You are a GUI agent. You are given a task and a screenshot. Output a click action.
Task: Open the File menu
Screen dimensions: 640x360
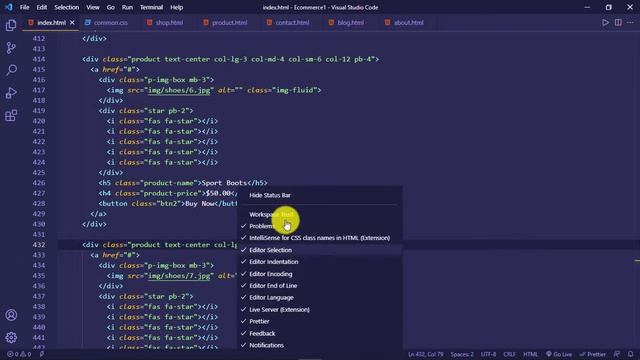pyautogui.click(x=24, y=7)
